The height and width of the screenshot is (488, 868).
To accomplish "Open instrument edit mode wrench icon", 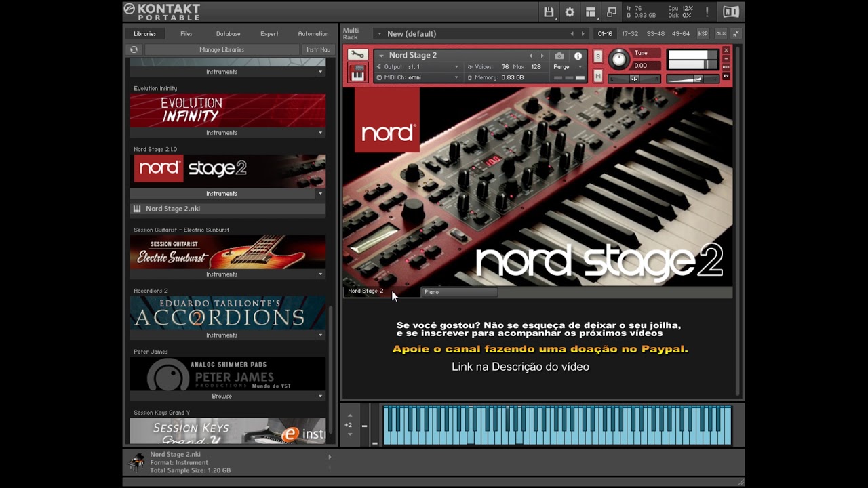I will coord(357,55).
